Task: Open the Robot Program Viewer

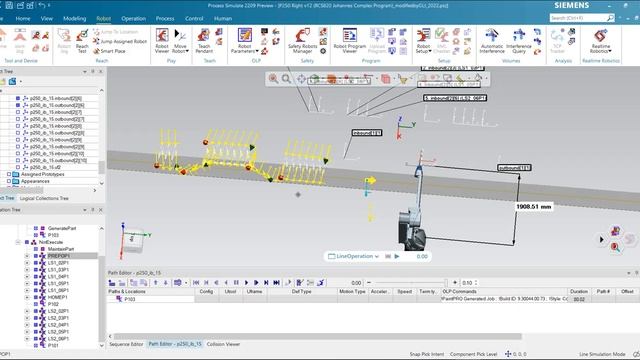Action: pyautogui.click(x=349, y=41)
